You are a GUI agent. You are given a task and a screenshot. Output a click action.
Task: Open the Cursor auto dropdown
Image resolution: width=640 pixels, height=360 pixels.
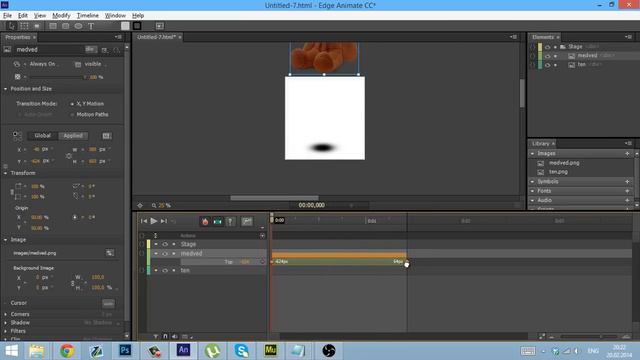(108, 303)
